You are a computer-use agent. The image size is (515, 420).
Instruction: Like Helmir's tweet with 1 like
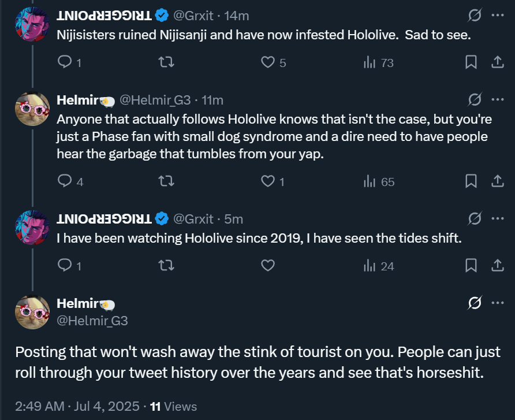pos(267,181)
